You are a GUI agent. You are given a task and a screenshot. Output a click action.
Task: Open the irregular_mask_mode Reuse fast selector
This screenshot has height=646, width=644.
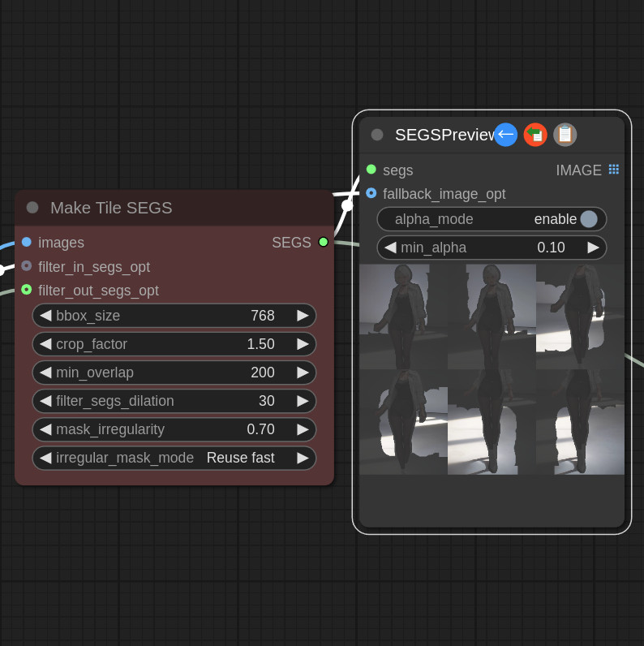[174, 458]
